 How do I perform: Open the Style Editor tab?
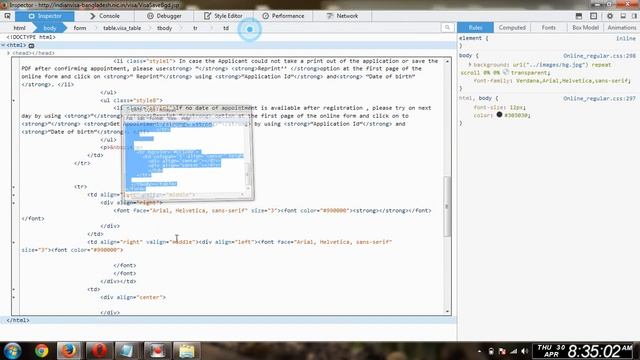(223, 16)
